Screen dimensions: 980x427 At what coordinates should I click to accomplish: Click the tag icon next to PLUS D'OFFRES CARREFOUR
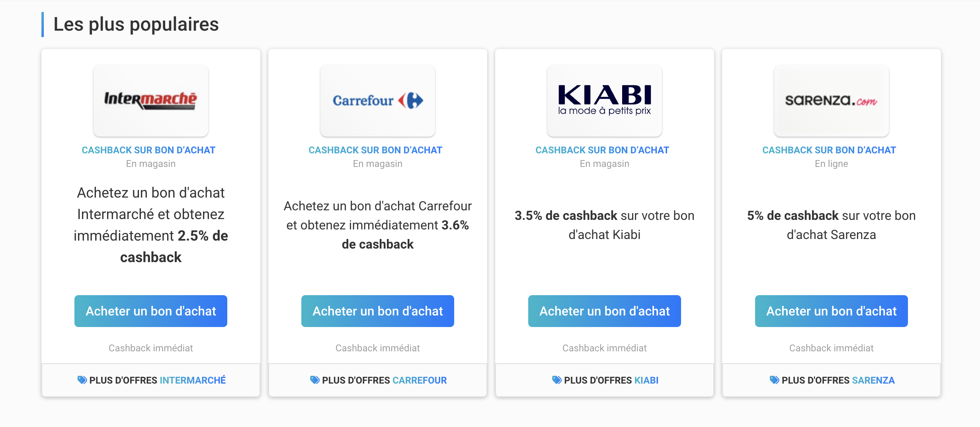(314, 380)
